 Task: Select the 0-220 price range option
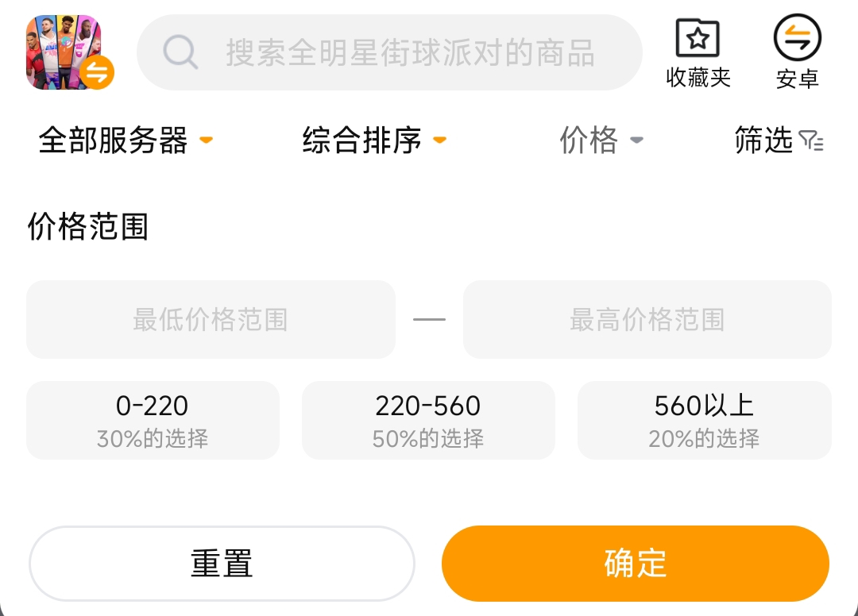pos(153,420)
